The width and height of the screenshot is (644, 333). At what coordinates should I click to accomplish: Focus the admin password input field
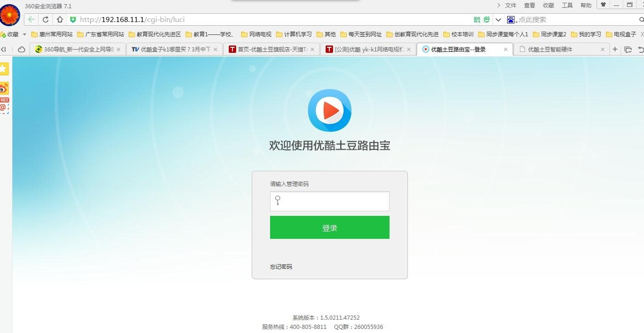pyautogui.click(x=329, y=201)
